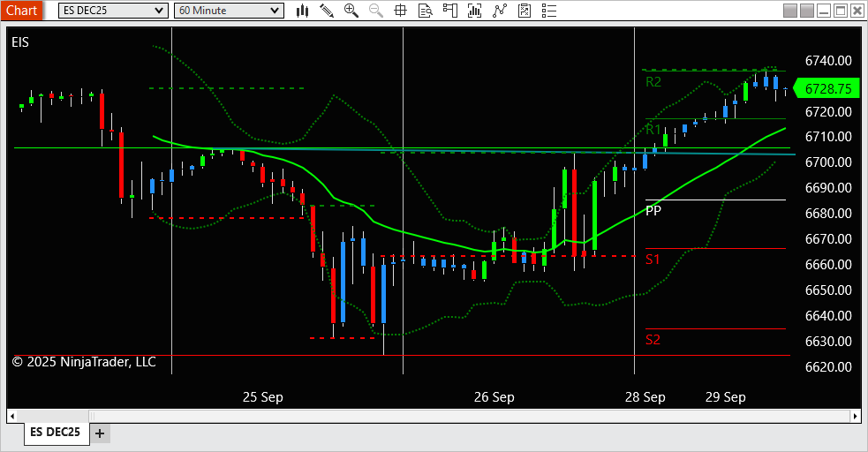
Task: Click the 6650.00 price axis label
Action: point(828,290)
